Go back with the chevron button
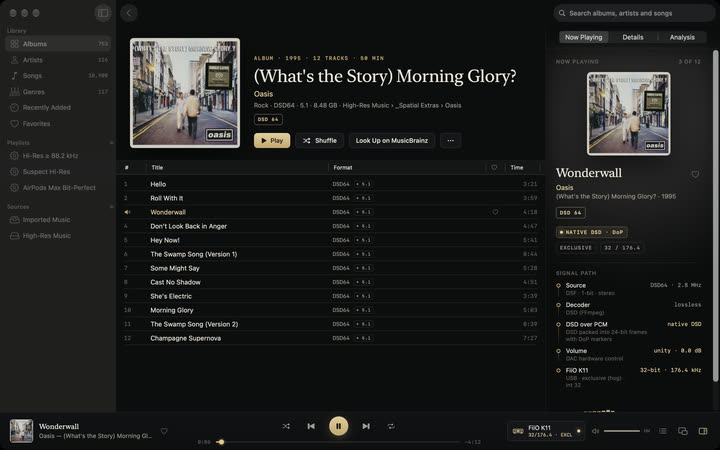Image resolution: width=720 pixels, height=450 pixels. coord(129,13)
